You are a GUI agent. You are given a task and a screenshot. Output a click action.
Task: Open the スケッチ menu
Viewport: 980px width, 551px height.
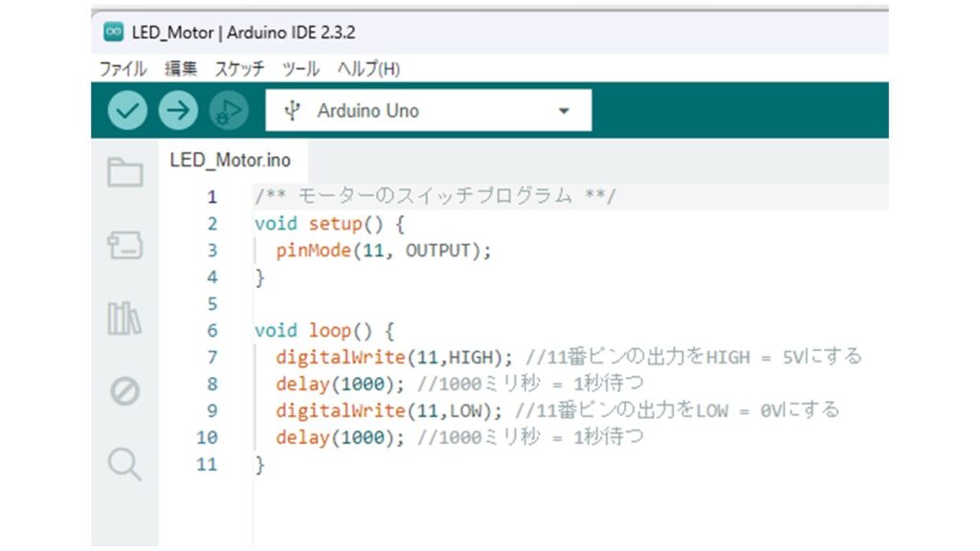[238, 69]
